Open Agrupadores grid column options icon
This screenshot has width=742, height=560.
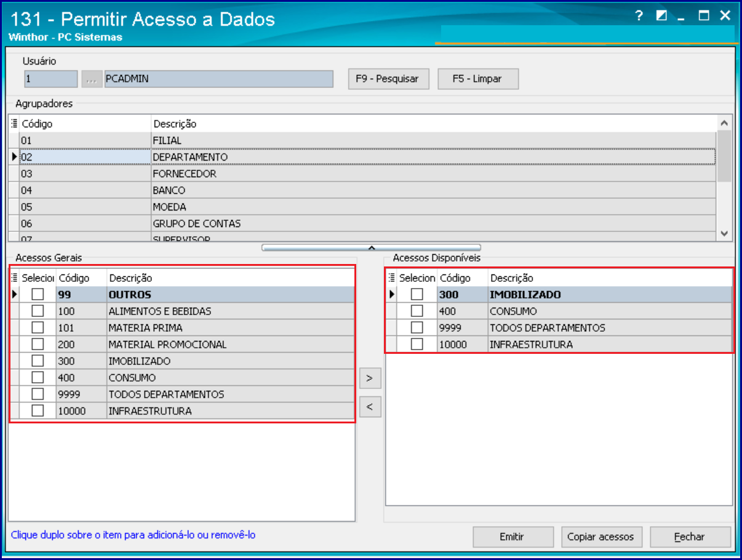point(14,124)
